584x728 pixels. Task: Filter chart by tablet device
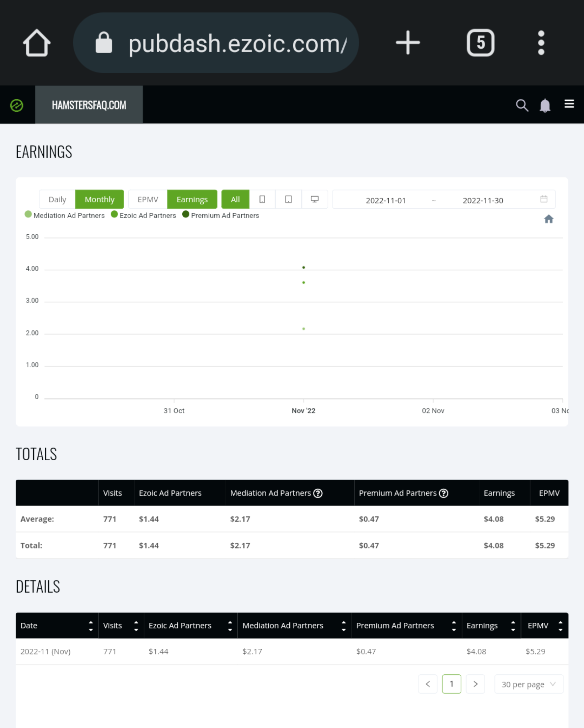(x=288, y=199)
